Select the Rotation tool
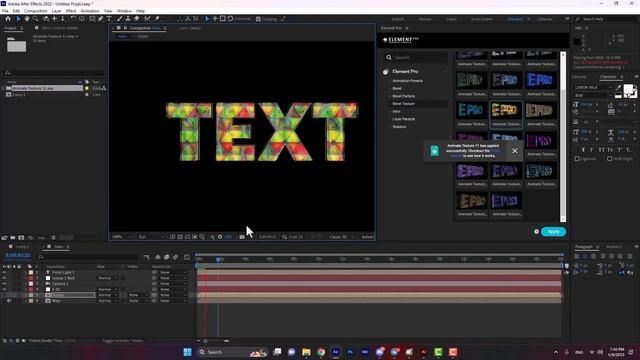Viewport: 640px width, 360px height. coord(73,19)
